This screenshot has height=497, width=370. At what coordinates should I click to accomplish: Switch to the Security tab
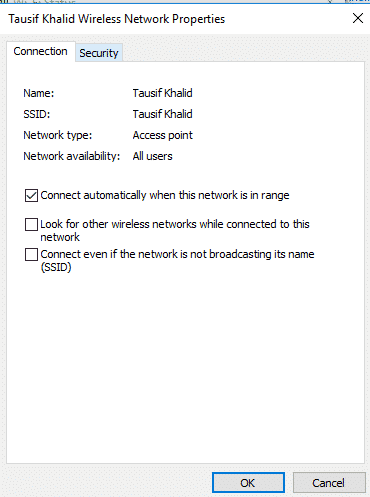tap(99, 53)
